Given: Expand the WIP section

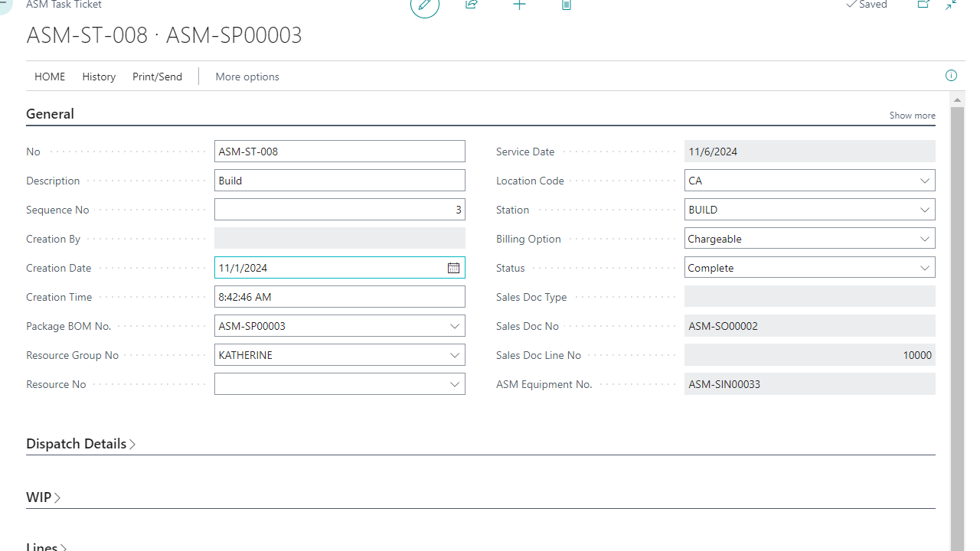Looking at the screenshot, I should pos(43,497).
